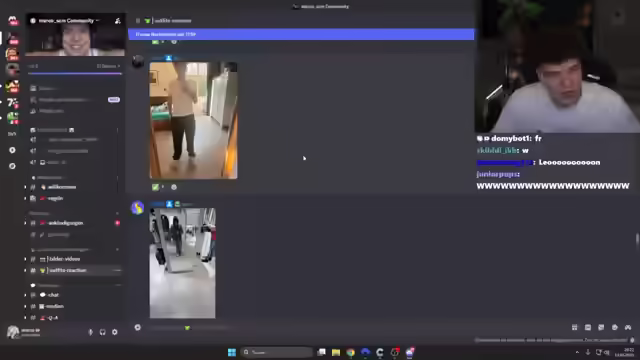The width and height of the screenshot is (640, 360).
Task: Click the green checkmark reaction under first image
Action: point(158,187)
